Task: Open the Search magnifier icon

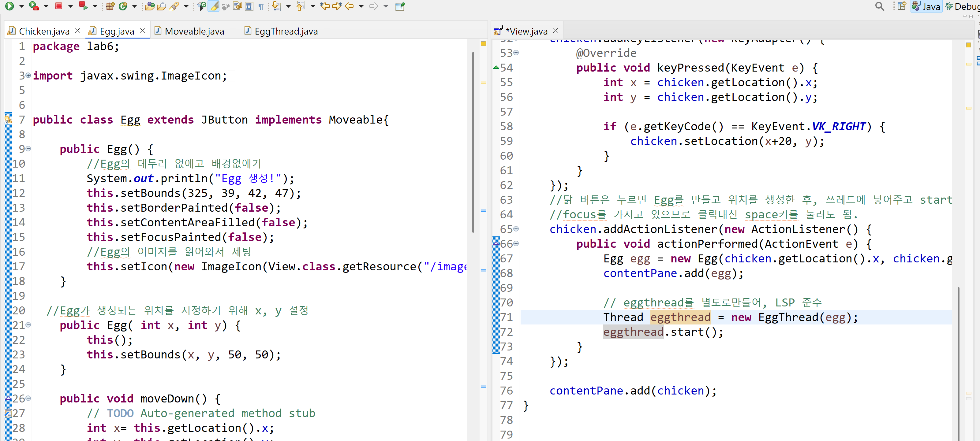Action: point(880,6)
